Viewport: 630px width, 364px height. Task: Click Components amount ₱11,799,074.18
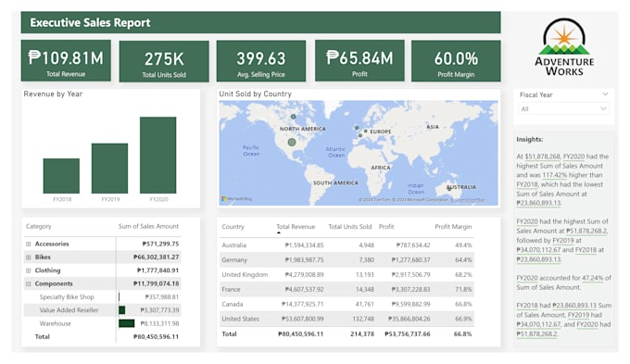coord(157,283)
